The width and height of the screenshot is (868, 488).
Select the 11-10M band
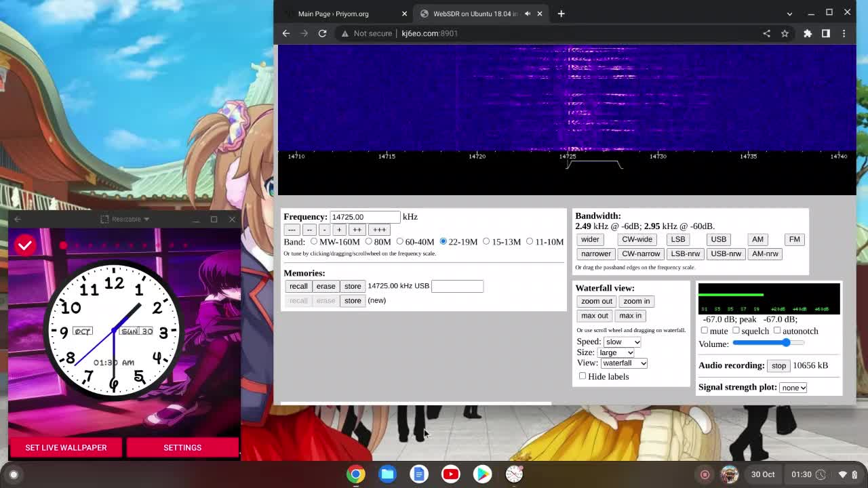(x=530, y=241)
